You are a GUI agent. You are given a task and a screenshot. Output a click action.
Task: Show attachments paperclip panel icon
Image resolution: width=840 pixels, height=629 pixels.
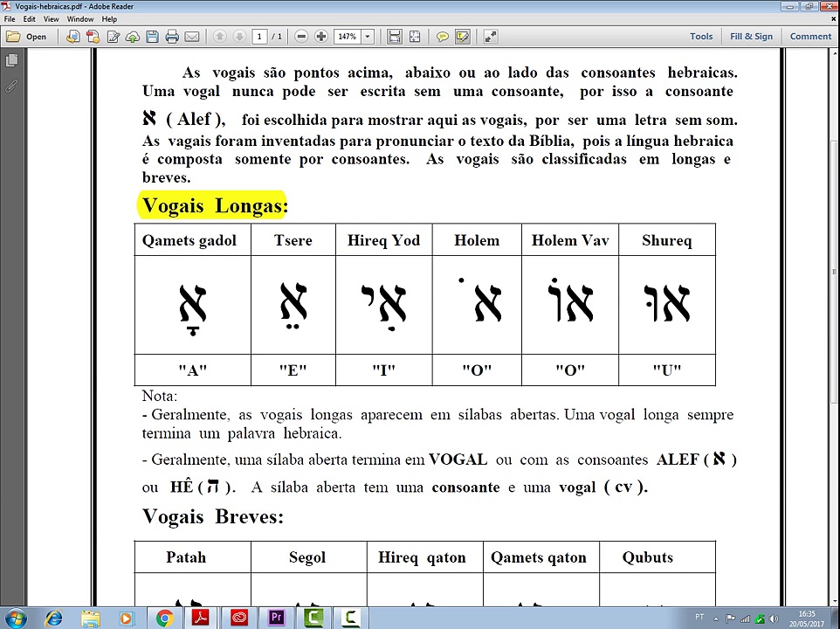tap(11, 86)
